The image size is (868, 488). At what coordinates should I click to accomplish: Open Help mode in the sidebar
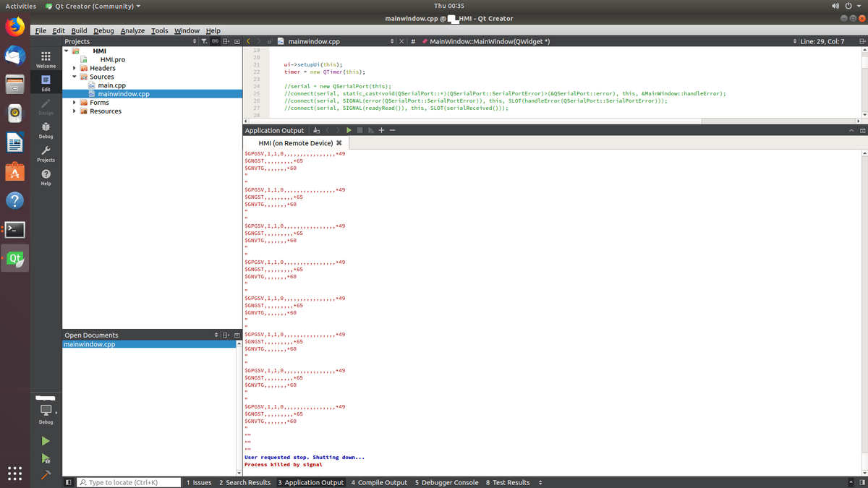(46, 176)
